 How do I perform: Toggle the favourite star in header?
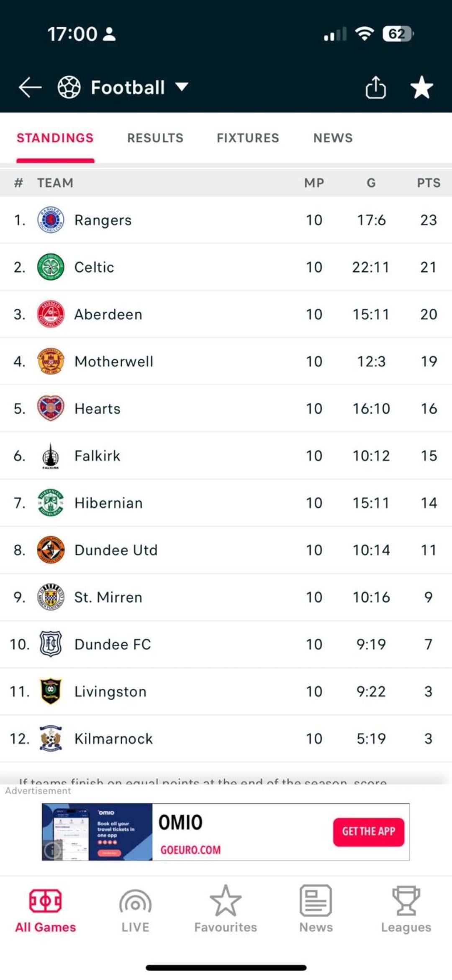[x=421, y=88]
